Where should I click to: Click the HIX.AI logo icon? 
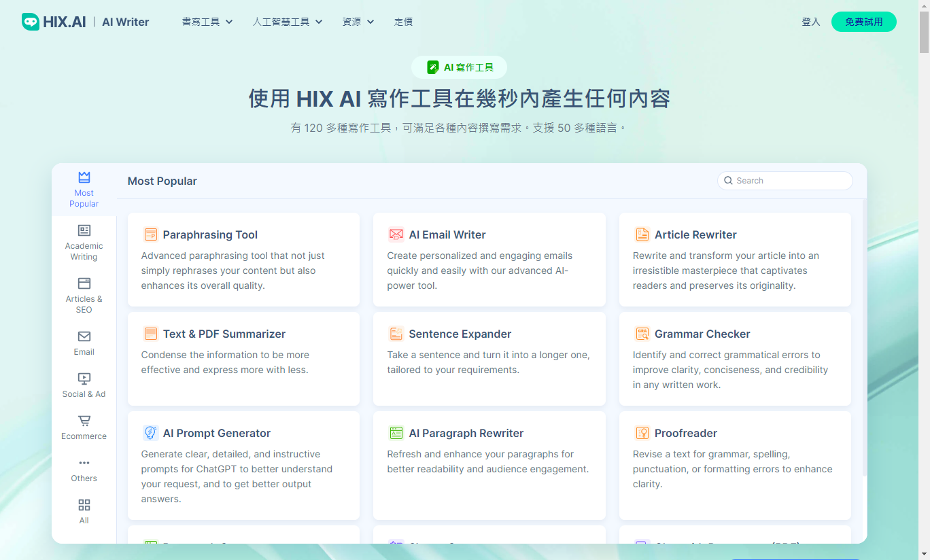[31, 22]
